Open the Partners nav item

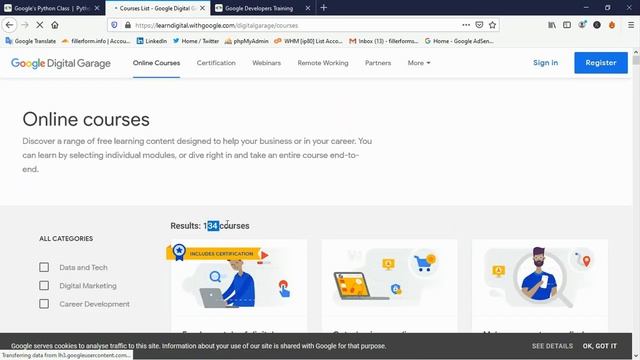click(378, 63)
